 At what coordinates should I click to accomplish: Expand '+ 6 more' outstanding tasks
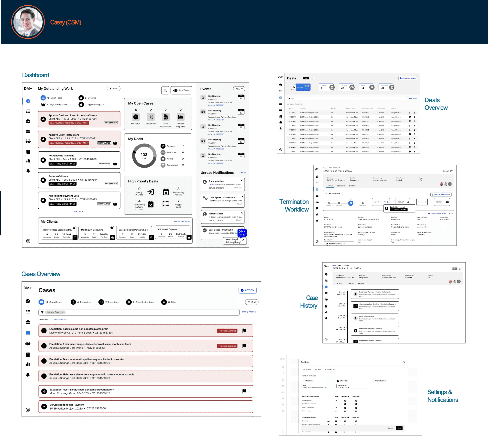[x=78, y=211]
